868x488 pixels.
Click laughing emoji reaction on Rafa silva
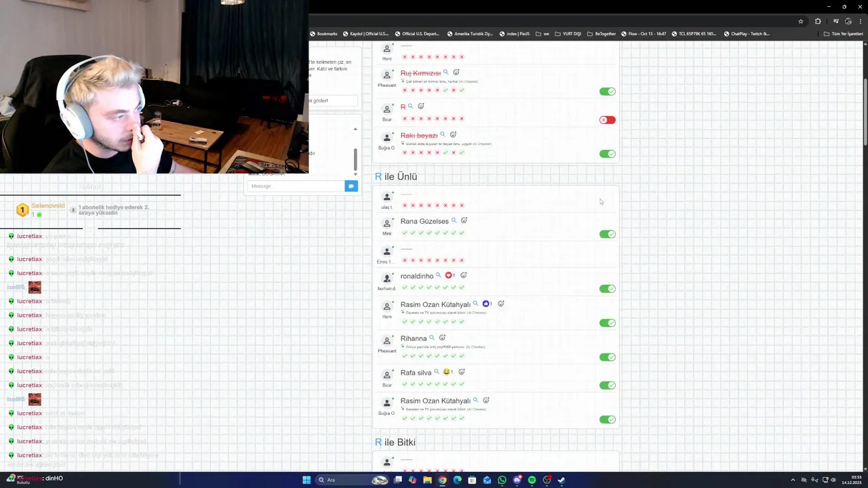[x=448, y=372]
